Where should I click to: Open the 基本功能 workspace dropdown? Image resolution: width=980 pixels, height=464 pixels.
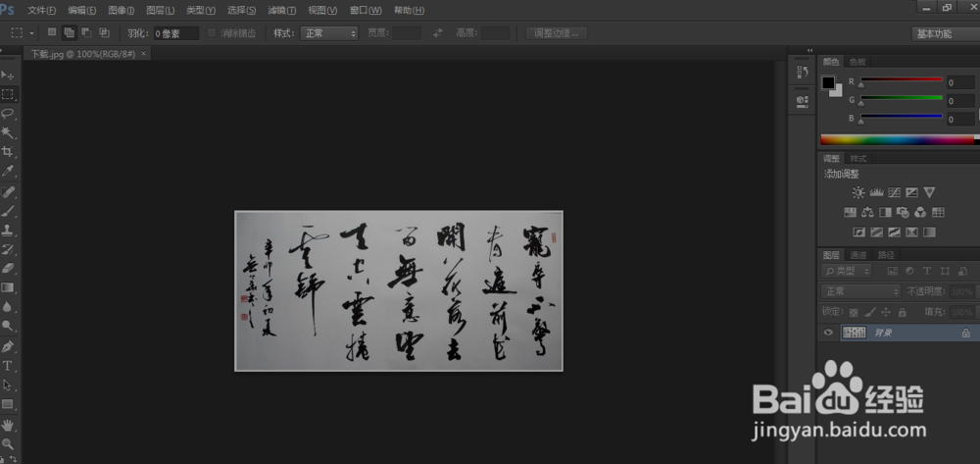pos(945,33)
